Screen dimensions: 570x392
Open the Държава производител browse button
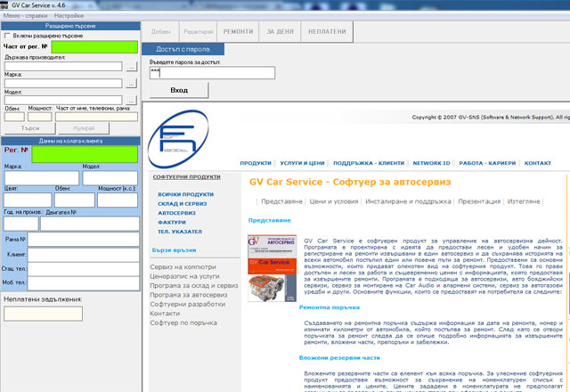coord(131,66)
